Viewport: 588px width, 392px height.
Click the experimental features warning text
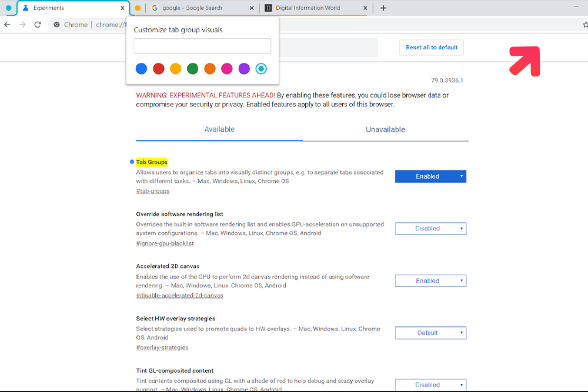pos(292,100)
